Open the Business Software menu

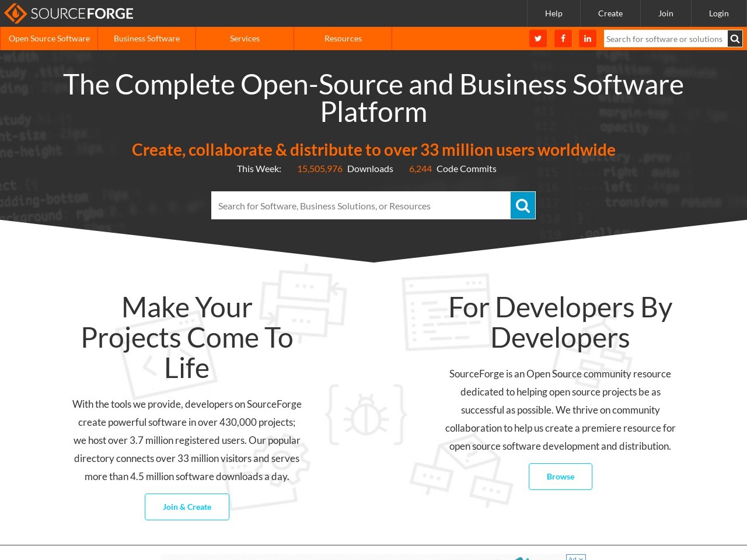tap(146, 38)
